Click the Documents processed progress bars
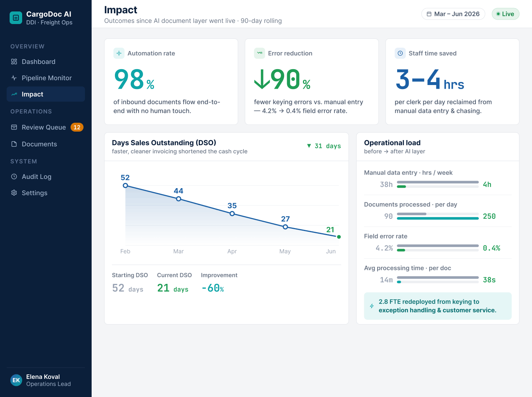This screenshot has width=532, height=397. pyautogui.click(x=438, y=216)
